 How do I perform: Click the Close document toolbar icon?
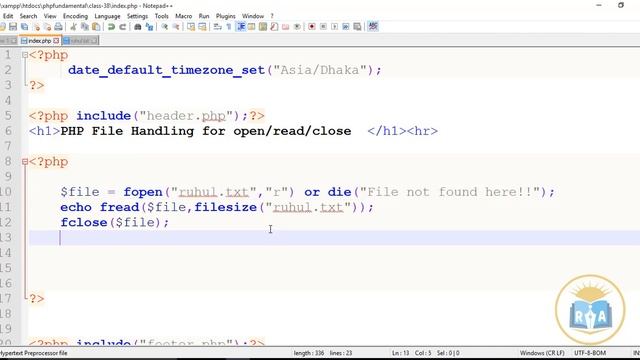click(x=36, y=27)
